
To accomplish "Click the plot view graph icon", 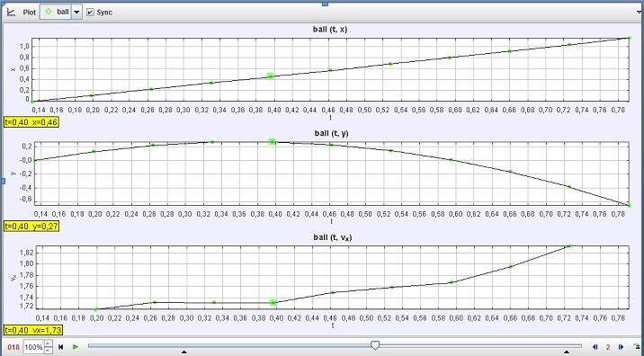I will point(11,13).
